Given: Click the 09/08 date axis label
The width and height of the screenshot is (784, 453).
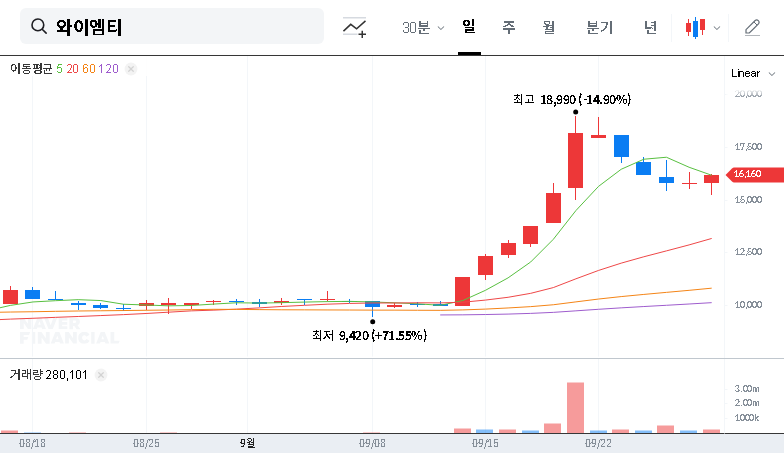Looking at the screenshot, I should pos(372,443).
